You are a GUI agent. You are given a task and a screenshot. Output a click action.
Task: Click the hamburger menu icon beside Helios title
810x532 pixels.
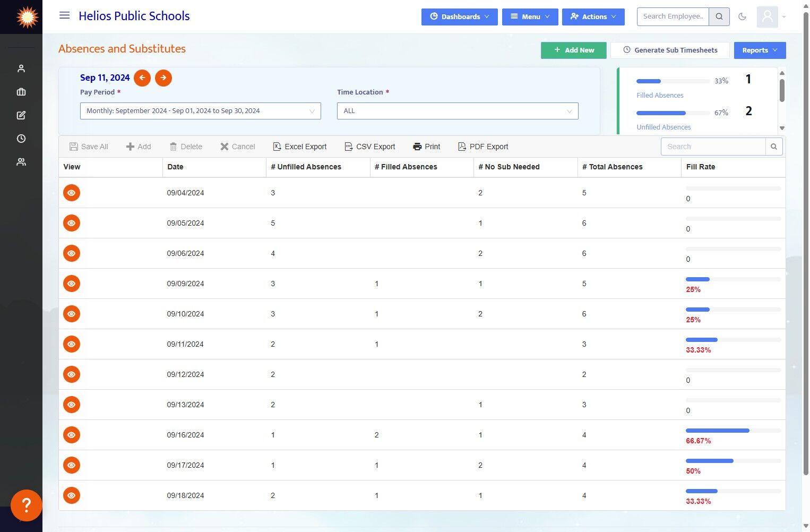(64, 15)
